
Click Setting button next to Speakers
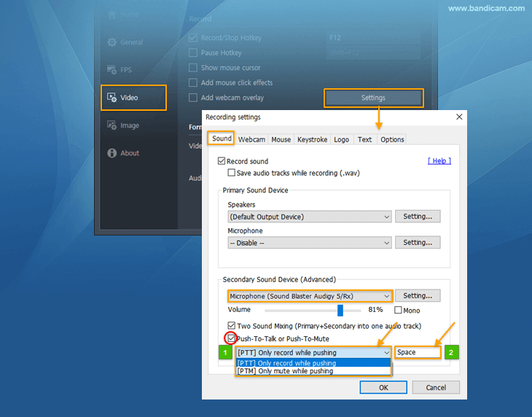click(418, 216)
